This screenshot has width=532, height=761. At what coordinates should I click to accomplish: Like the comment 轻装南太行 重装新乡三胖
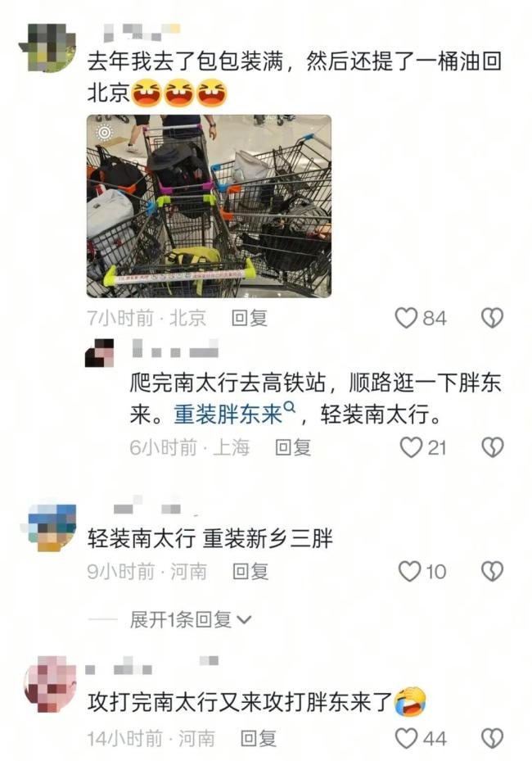pos(410,571)
